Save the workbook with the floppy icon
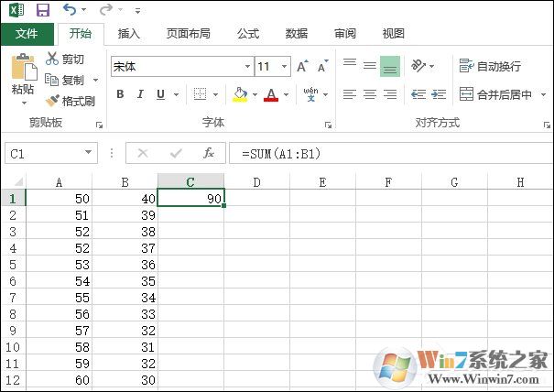The image size is (554, 392). point(43,9)
